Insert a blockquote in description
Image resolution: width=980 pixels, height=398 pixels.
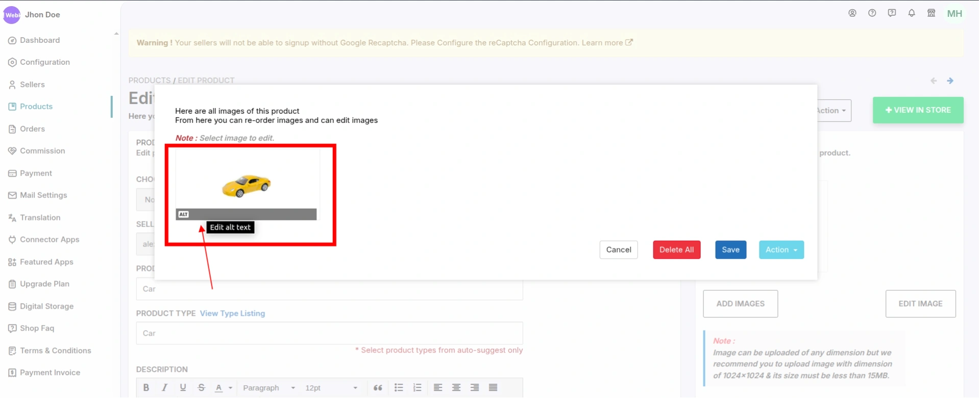click(378, 388)
